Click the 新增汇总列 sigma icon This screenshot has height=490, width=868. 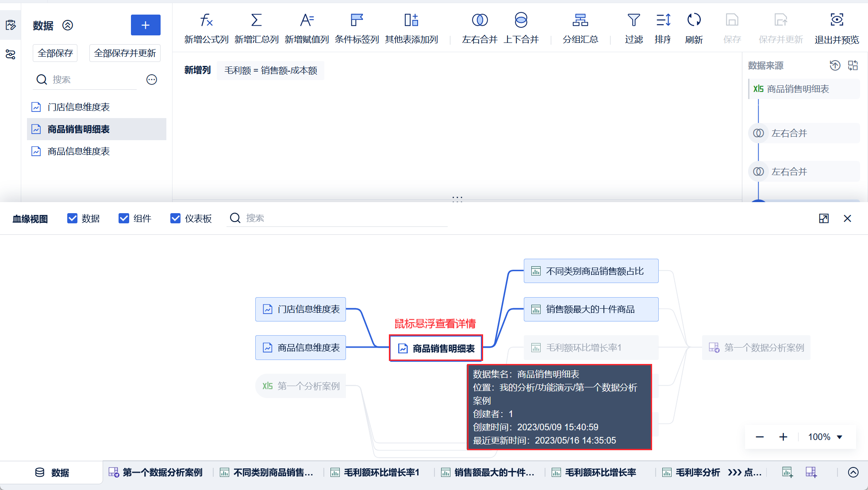tap(256, 20)
